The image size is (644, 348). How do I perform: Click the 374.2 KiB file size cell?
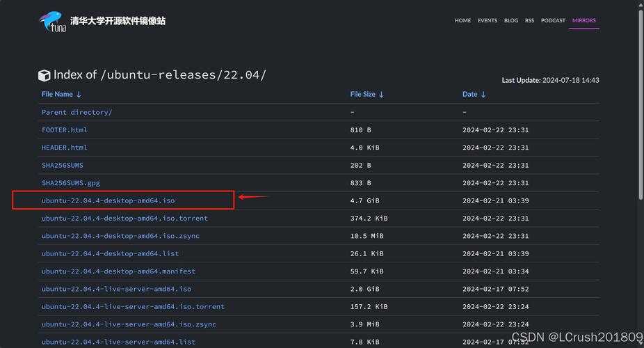(x=369, y=218)
